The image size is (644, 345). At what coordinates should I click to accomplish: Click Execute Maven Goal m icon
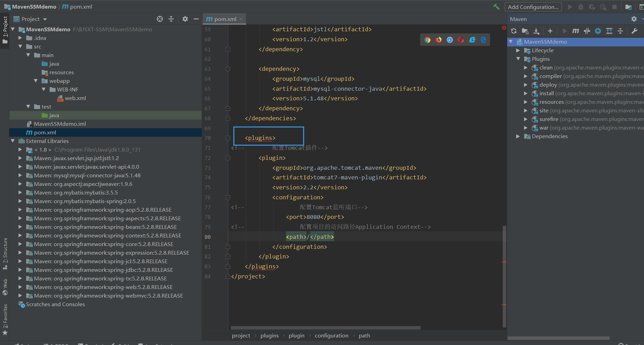(576, 31)
